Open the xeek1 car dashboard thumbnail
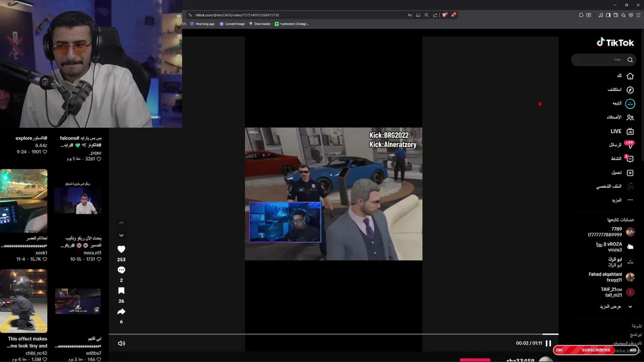Screen dimensions: 644x362 click(24, 201)
